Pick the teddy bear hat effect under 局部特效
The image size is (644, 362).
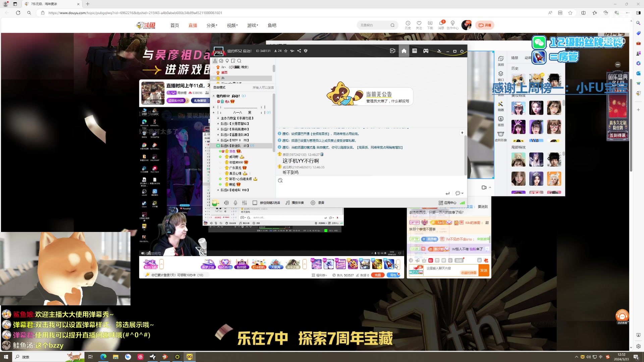point(518,160)
